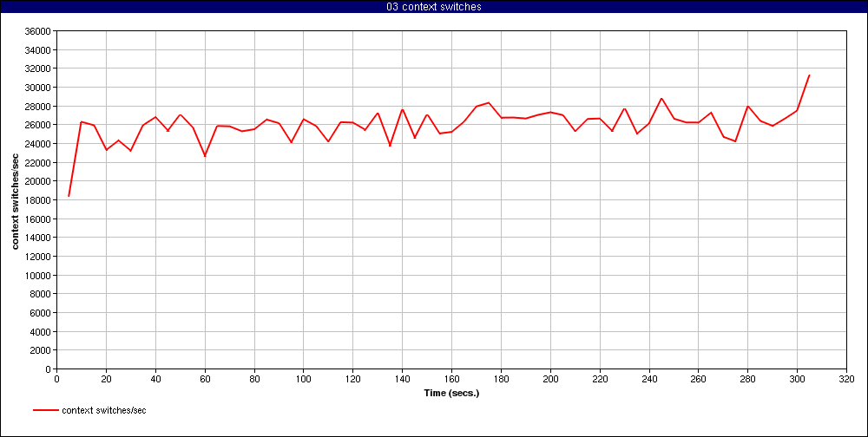This screenshot has width=868, height=437.
Task: Click x-axis label 280
Action: (748, 380)
